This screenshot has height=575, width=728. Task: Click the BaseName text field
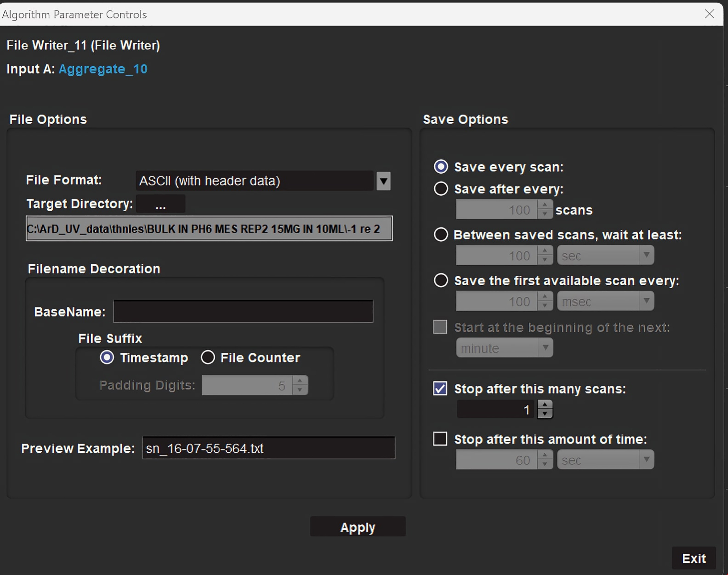[x=243, y=311]
